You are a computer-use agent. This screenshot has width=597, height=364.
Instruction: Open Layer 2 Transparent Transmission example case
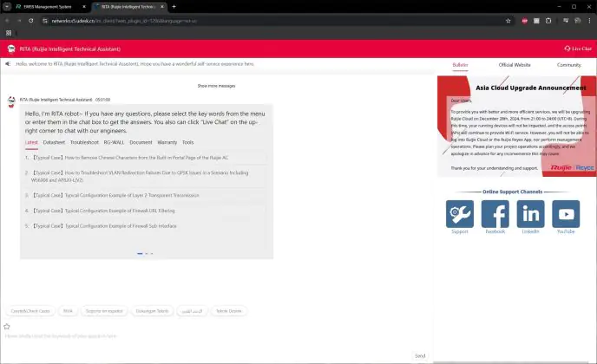click(115, 195)
